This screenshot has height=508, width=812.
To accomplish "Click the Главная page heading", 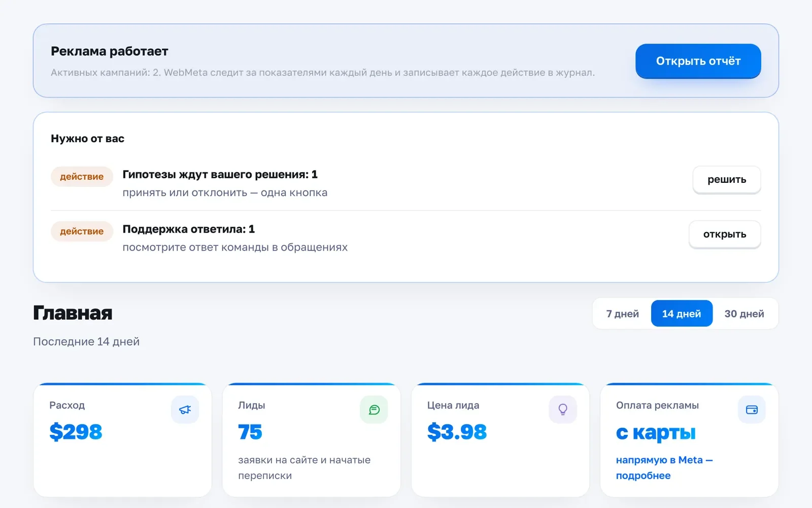I will (x=73, y=313).
